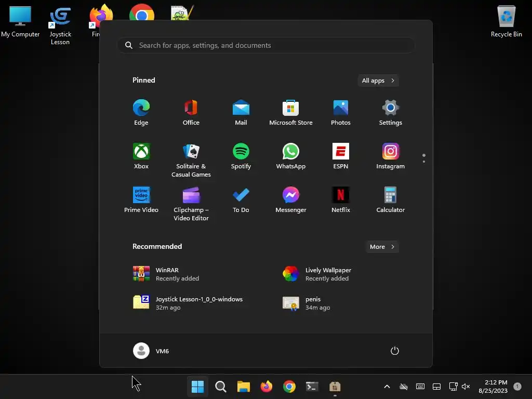
Task: Select the Recycle Bin desktop icon
Action: (x=506, y=21)
